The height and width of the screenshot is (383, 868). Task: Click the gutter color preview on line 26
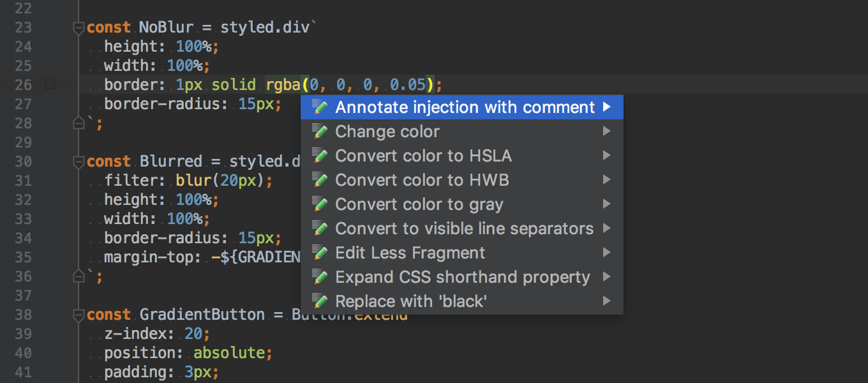tap(50, 84)
